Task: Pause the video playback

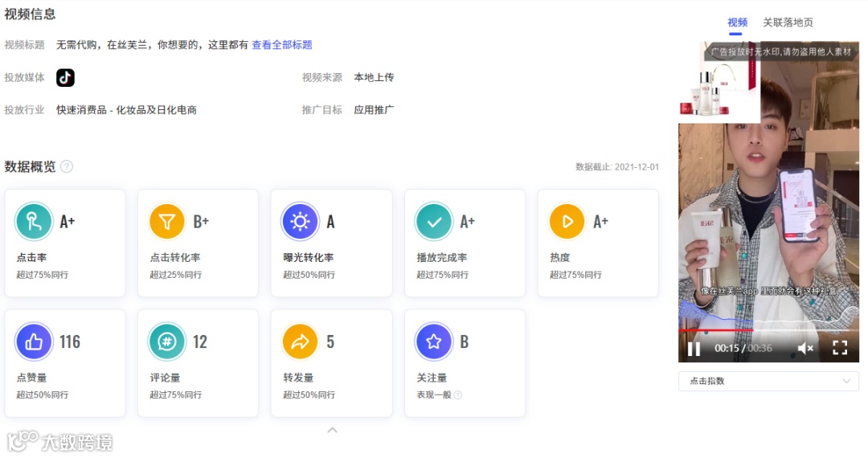Action: click(x=694, y=349)
